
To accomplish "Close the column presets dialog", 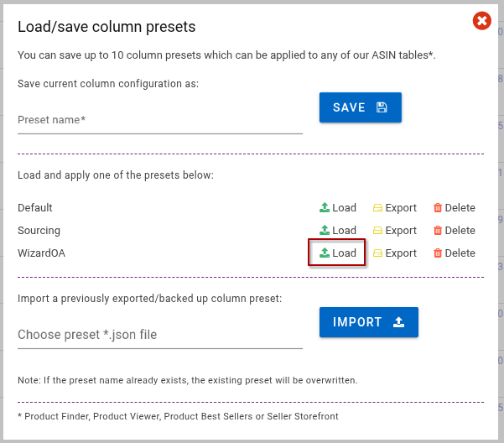I will (481, 21).
